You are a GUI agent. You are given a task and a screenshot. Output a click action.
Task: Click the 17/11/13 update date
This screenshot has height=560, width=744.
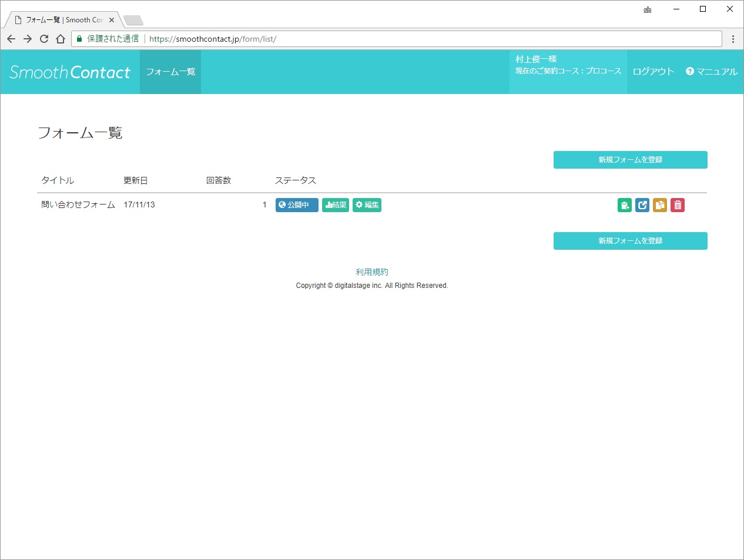click(139, 204)
